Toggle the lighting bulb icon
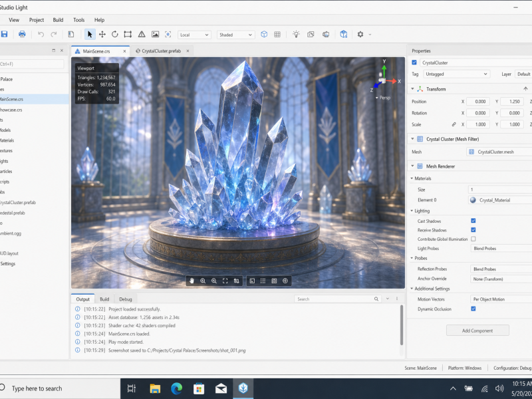The image size is (532, 399). [296, 35]
